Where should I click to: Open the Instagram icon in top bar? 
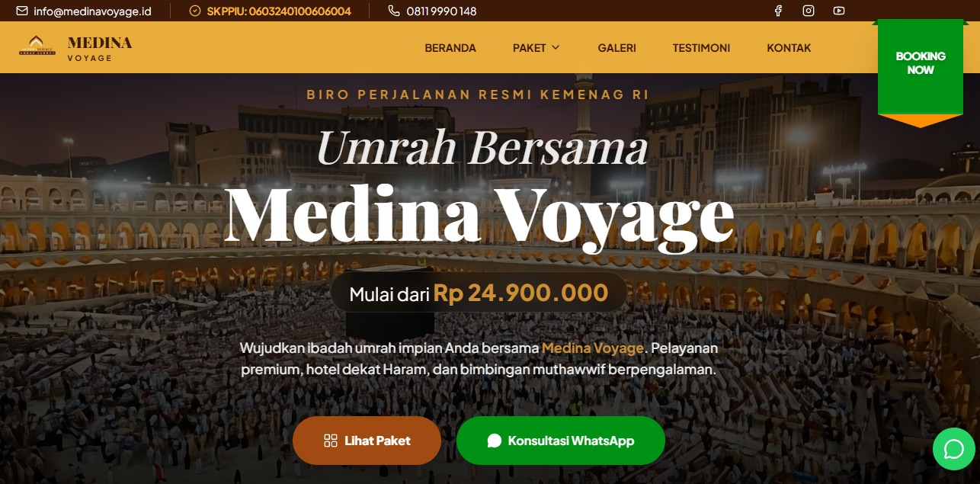[809, 11]
